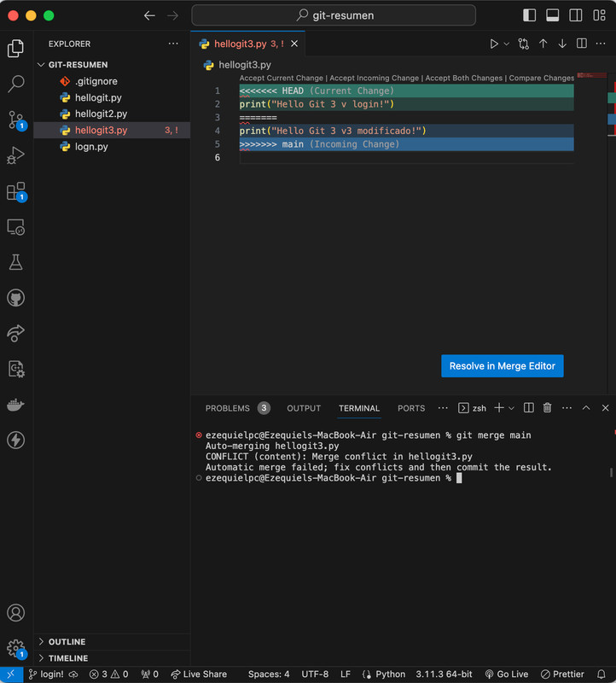This screenshot has width=616, height=683.
Task: Open hellogit.py in explorer
Action: point(112,97)
